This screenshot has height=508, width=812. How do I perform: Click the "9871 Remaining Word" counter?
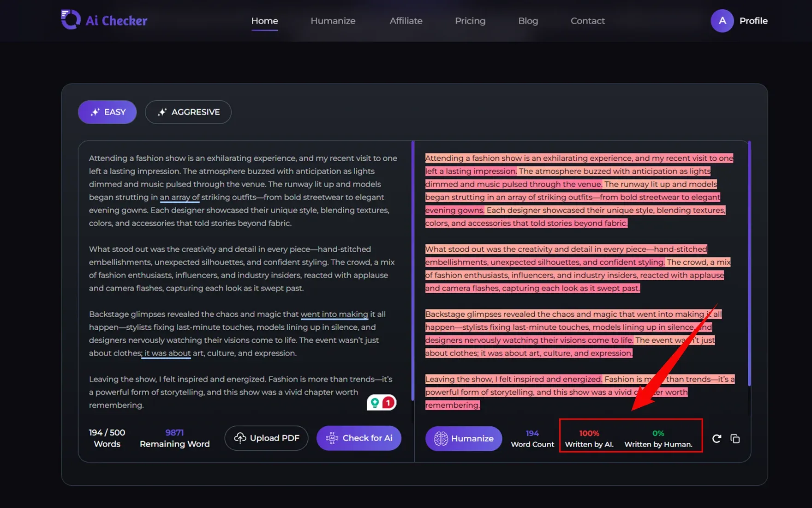coord(175,438)
